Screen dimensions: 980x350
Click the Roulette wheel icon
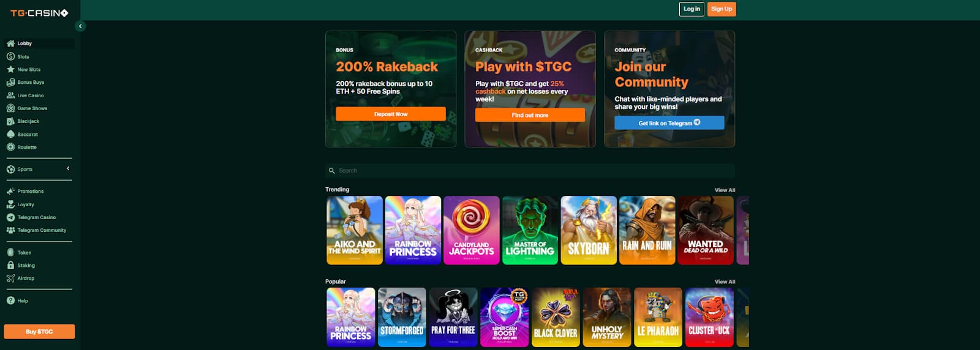10,147
